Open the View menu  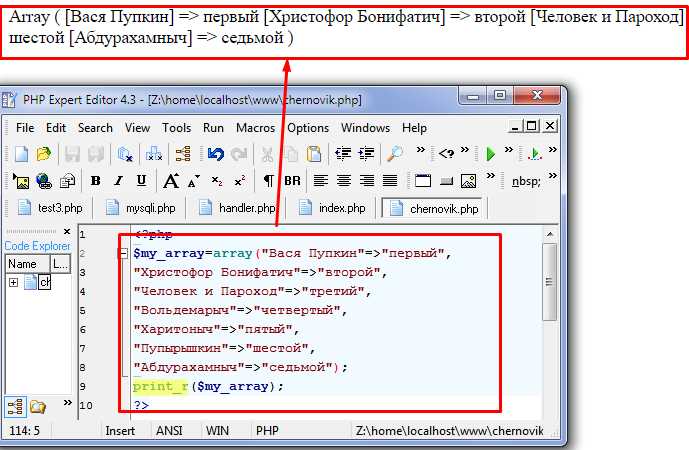137,128
